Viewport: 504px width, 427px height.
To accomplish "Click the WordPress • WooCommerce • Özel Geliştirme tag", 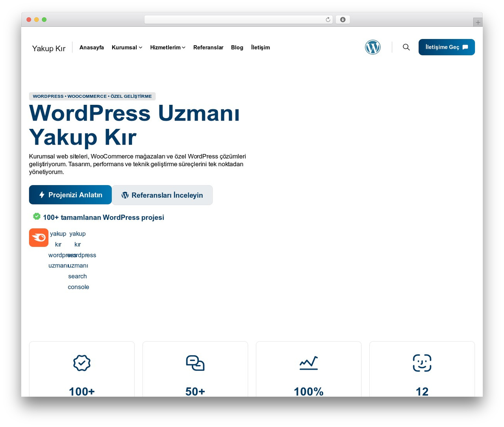I will [92, 96].
